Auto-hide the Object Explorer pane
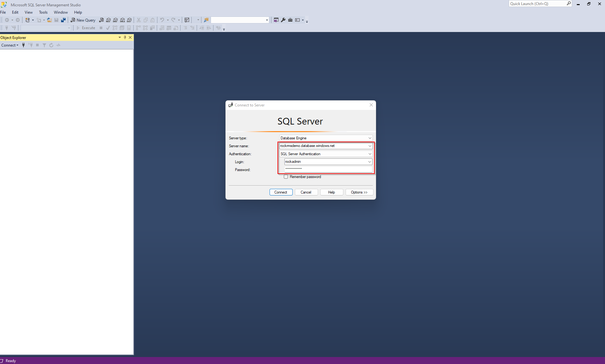Screen dimensions: 605x364 125,37
